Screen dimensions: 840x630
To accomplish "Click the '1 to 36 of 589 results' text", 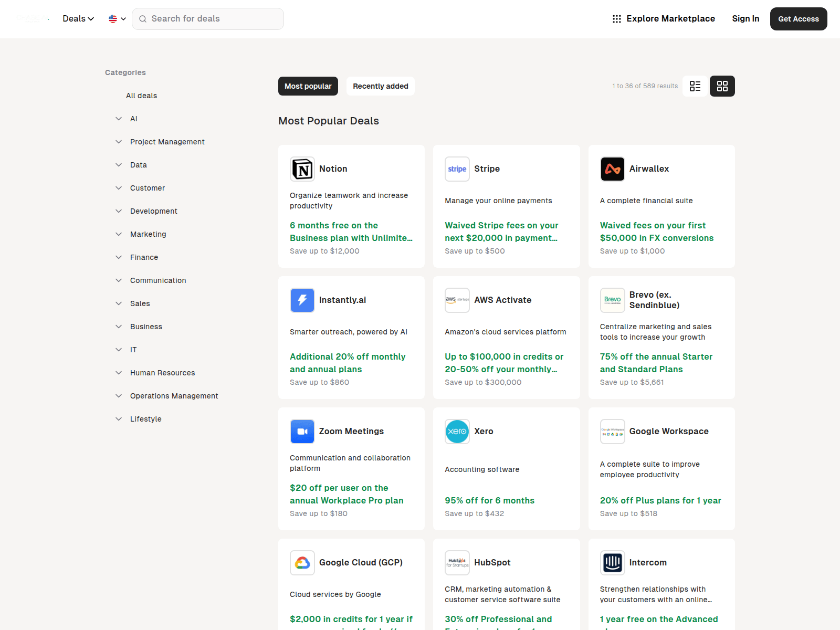I will tap(645, 86).
